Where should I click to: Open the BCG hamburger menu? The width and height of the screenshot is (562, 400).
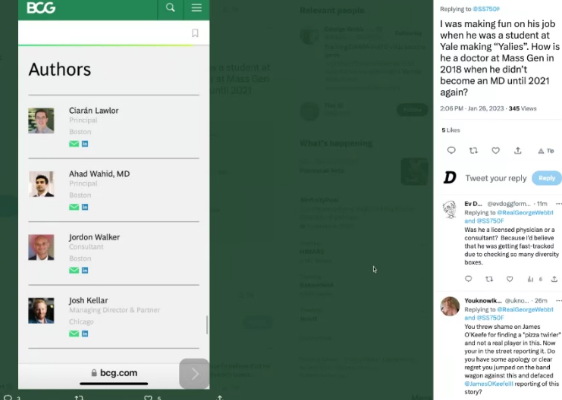tap(196, 8)
